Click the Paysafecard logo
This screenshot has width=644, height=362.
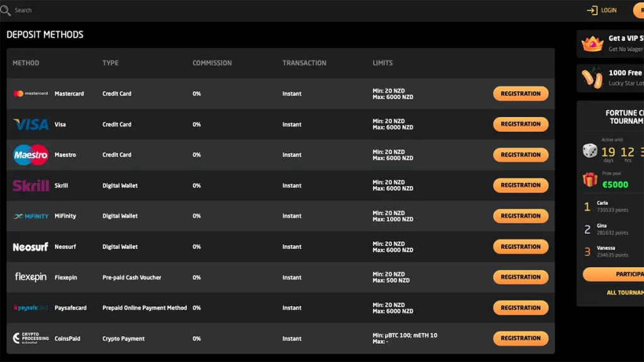(x=30, y=308)
